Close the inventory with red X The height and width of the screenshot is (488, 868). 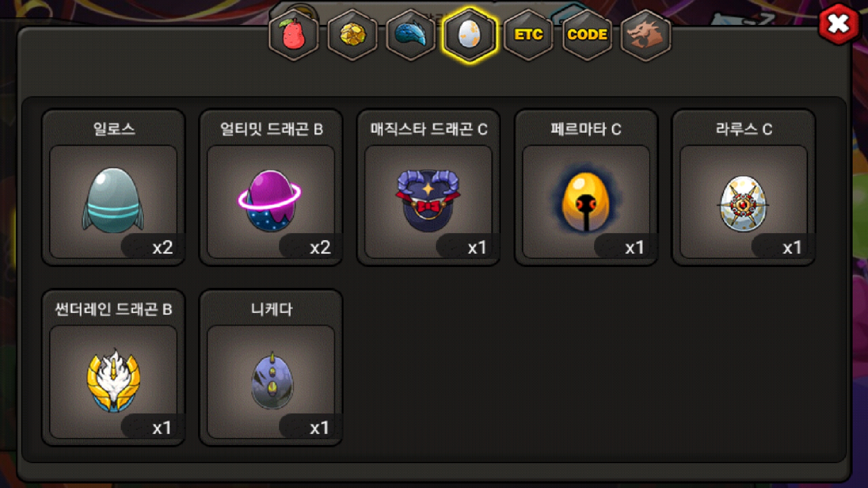click(x=839, y=24)
